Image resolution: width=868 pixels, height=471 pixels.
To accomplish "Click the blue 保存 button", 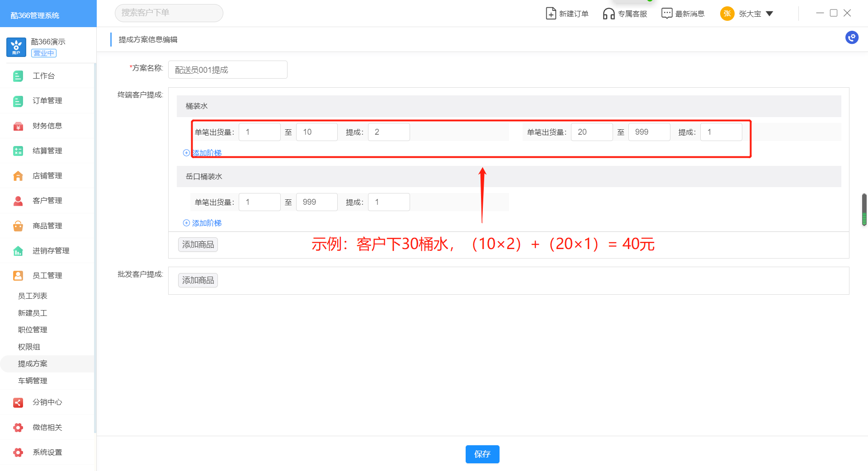I will pos(482,454).
